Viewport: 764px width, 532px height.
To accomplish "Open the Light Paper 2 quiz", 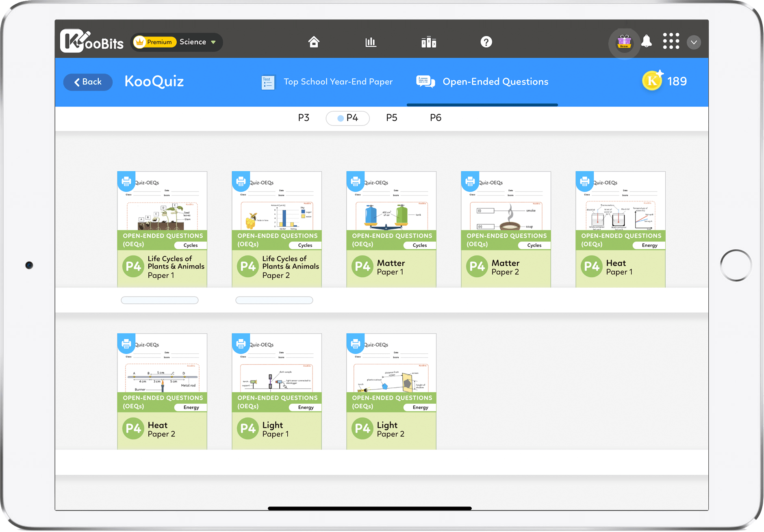I will 391,391.
